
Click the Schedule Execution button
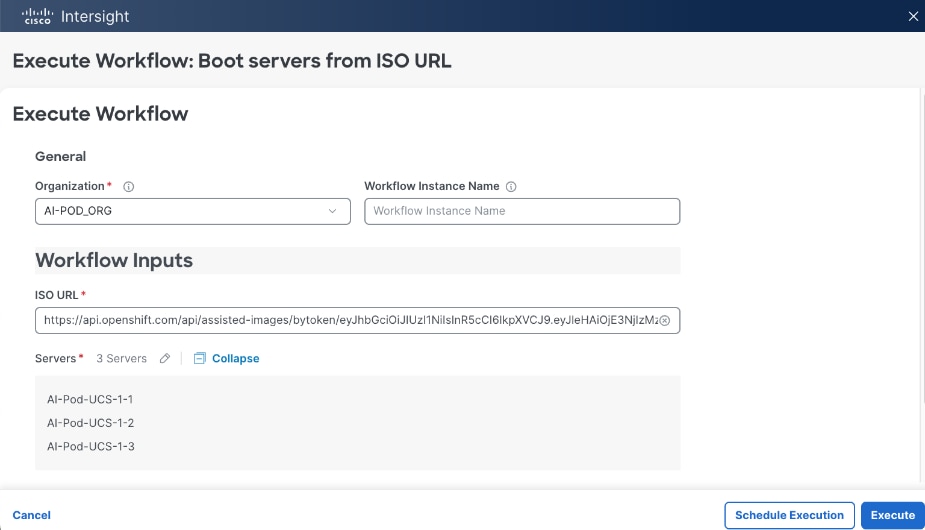click(789, 515)
